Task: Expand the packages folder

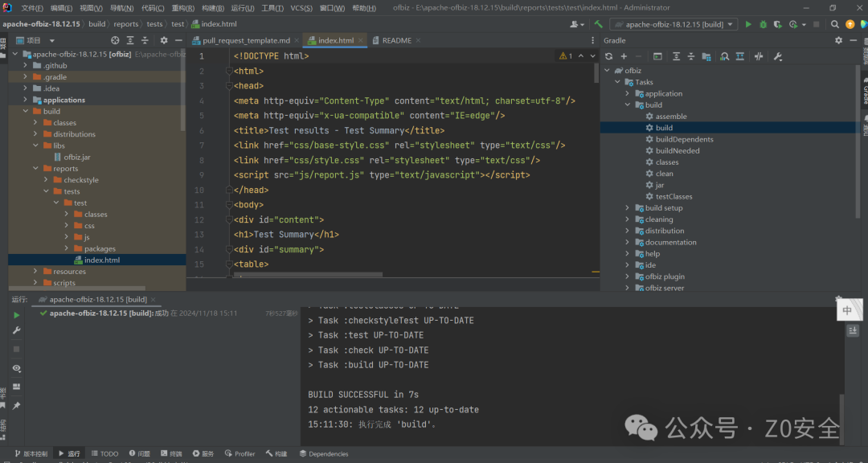Action: tap(67, 248)
